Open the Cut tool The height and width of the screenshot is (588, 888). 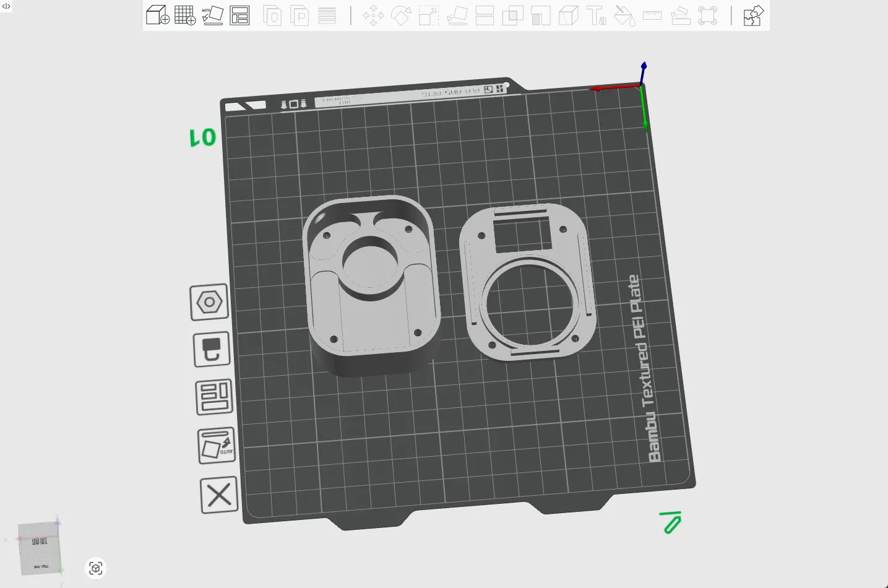[485, 15]
